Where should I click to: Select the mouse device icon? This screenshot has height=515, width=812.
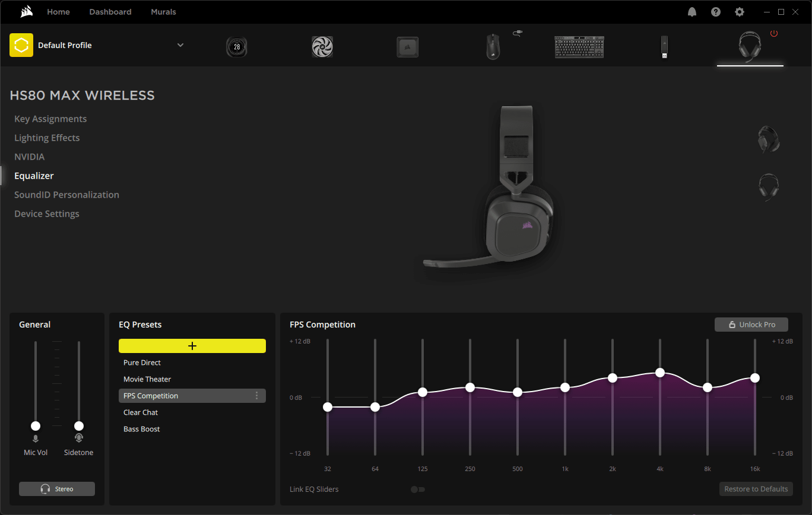tap(493, 47)
